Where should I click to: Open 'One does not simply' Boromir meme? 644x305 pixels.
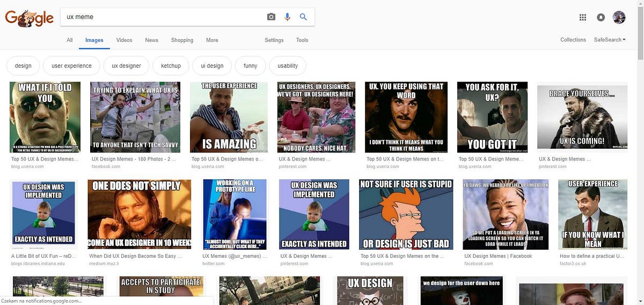[x=140, y=215]
